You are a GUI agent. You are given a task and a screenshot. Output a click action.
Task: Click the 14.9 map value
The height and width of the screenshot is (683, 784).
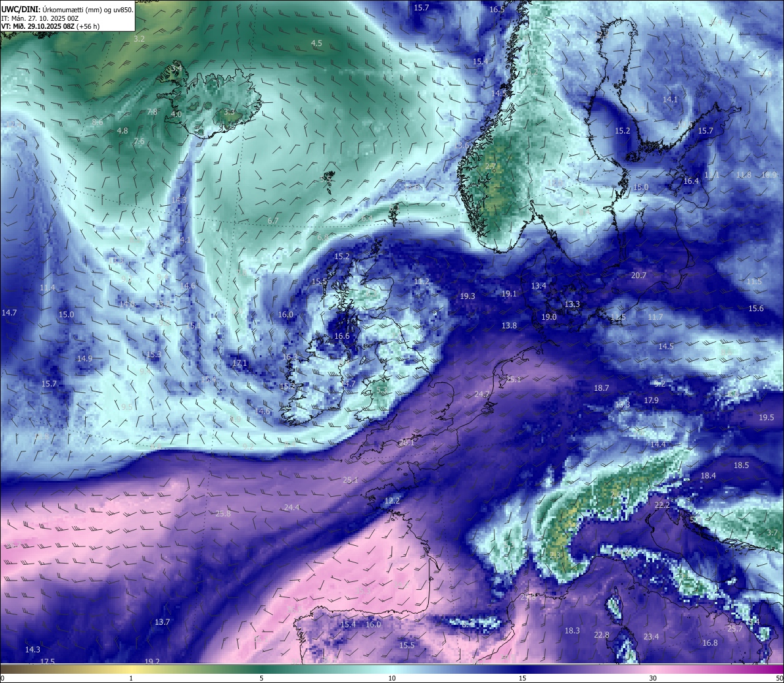85,359
